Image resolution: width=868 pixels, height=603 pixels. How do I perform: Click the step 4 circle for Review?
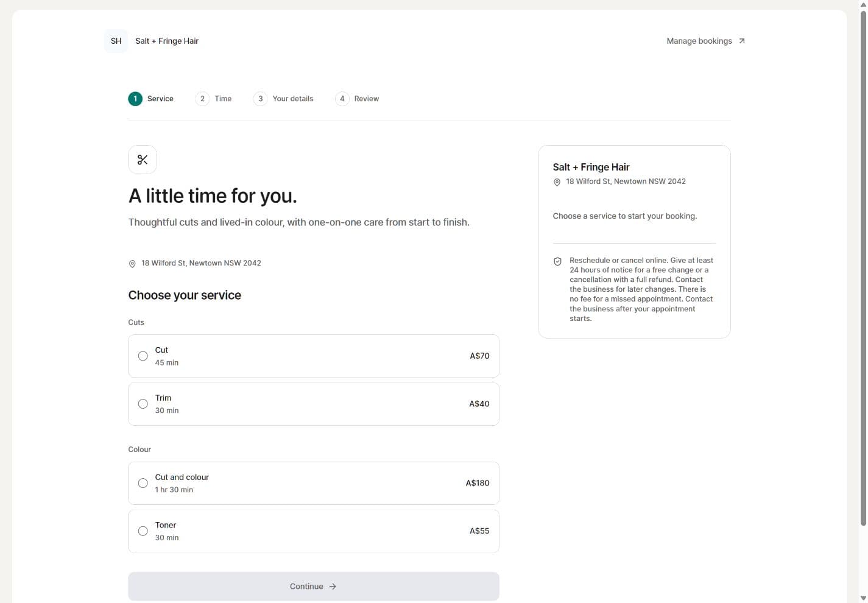342,99
